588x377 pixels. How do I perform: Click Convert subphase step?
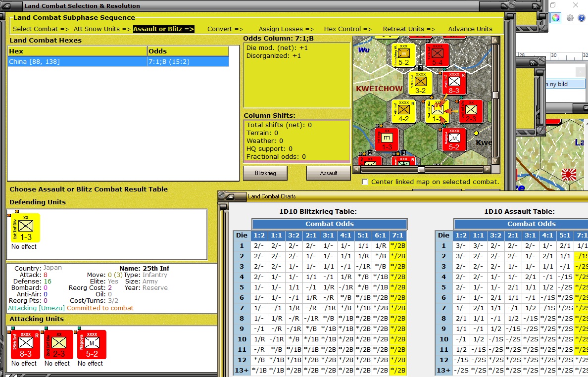click(225, 29)
